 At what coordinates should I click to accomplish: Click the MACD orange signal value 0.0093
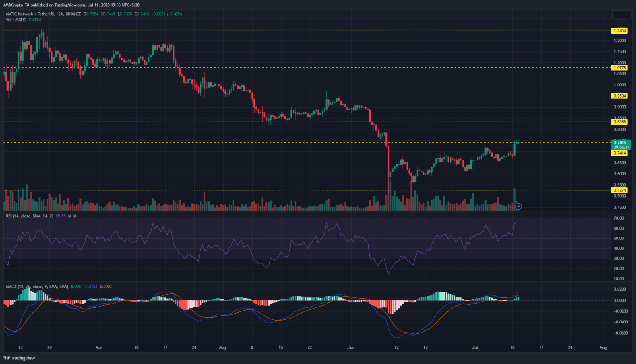[106, 287]
